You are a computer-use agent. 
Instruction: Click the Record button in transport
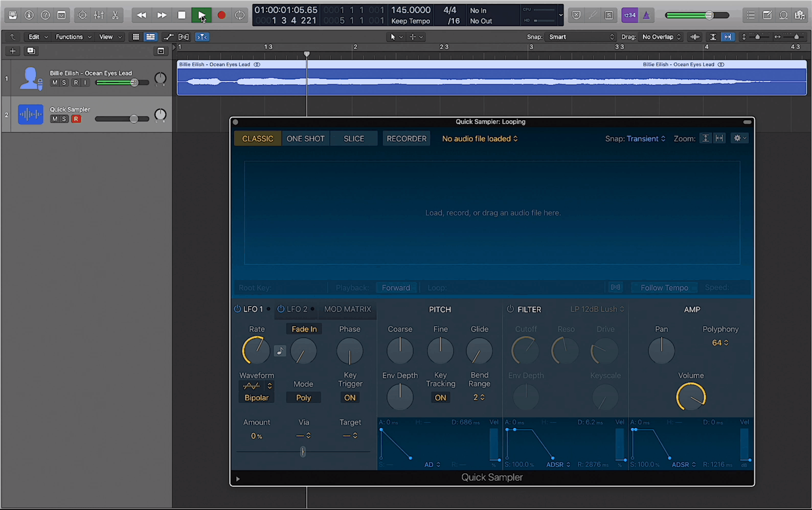click(221, 15)
